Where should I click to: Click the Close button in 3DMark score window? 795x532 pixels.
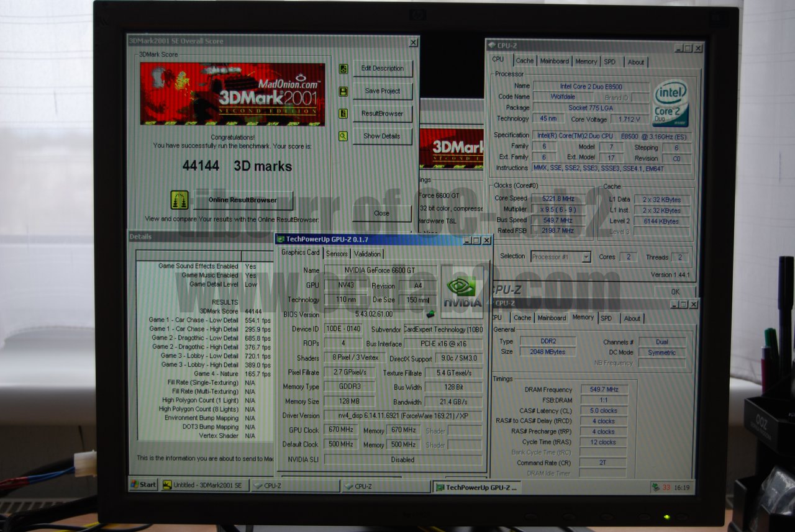click(382, 213)
